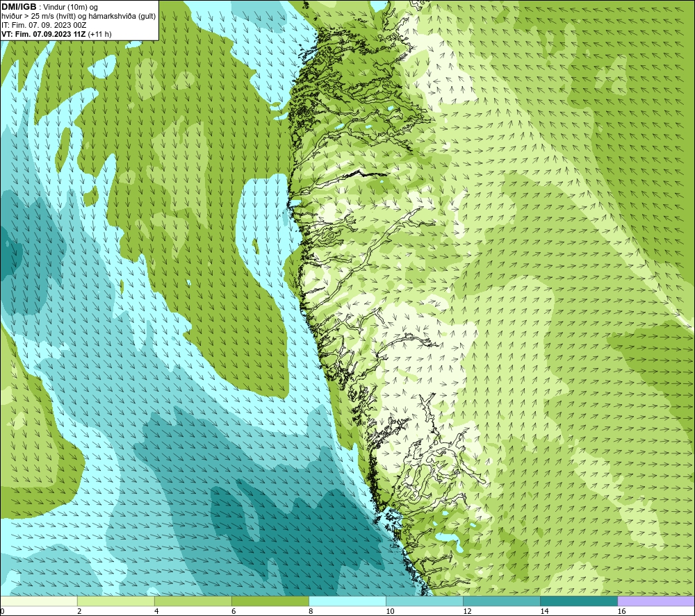Click the legend scale label '8'

[311, 611]
